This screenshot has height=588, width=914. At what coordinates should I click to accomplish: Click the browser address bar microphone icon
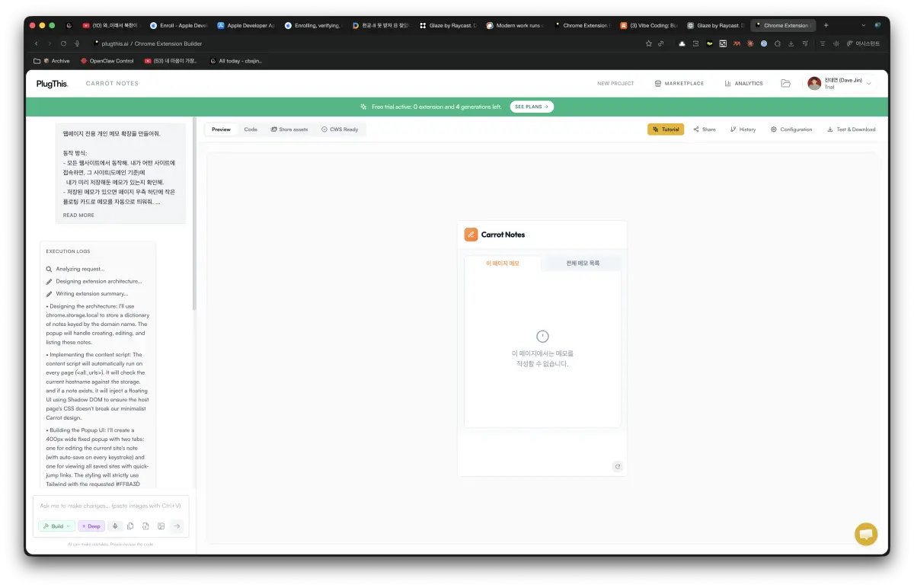[x=78, y=43]
